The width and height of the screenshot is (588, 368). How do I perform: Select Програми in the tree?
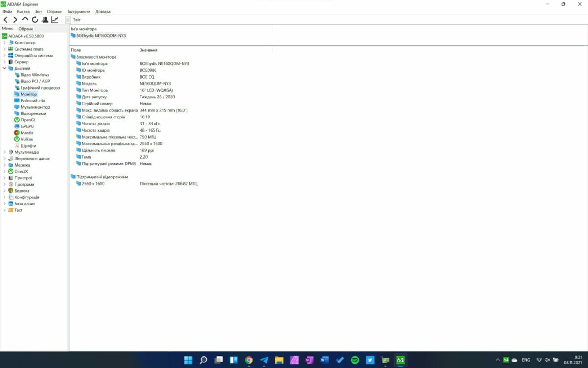pyautogui.click(x=24, y=184)
